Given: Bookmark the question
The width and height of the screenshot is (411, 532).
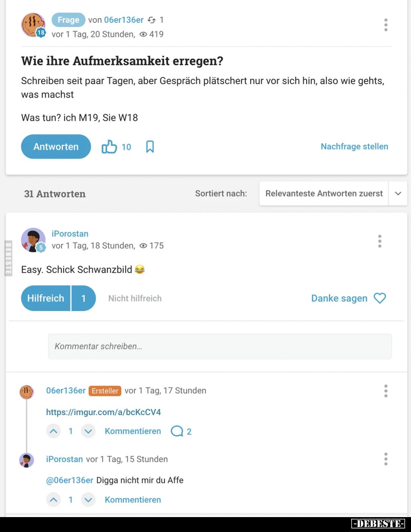Looking at the screenshot, I should click(150, 147).
